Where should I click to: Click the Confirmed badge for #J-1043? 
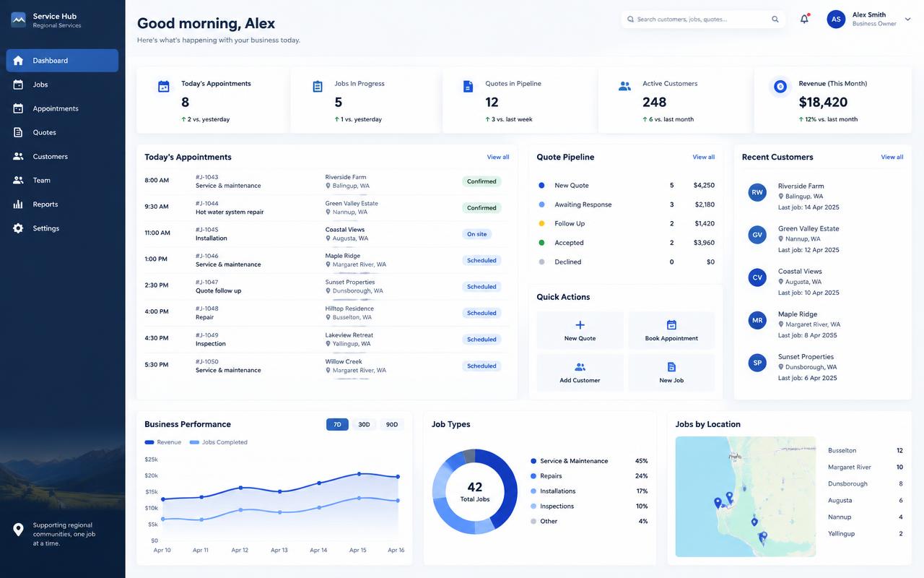tap(481, 181)
